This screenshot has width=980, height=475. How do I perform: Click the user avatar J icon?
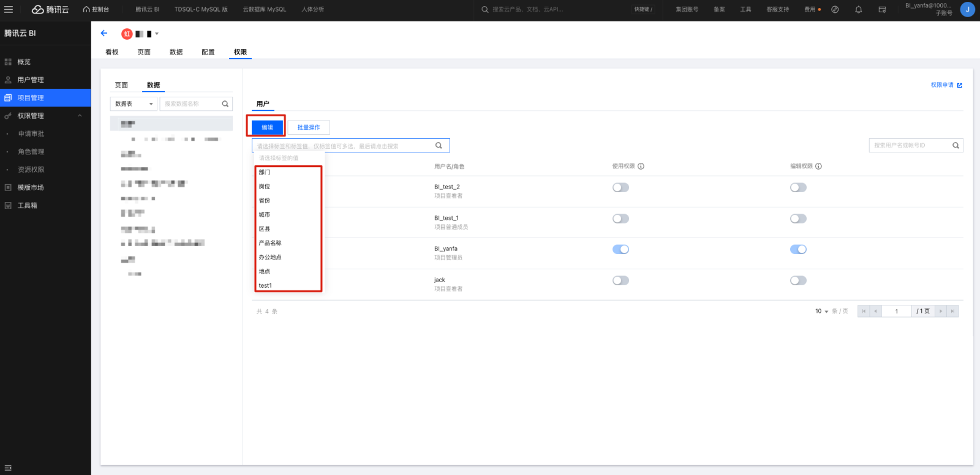tap(967, 9)
